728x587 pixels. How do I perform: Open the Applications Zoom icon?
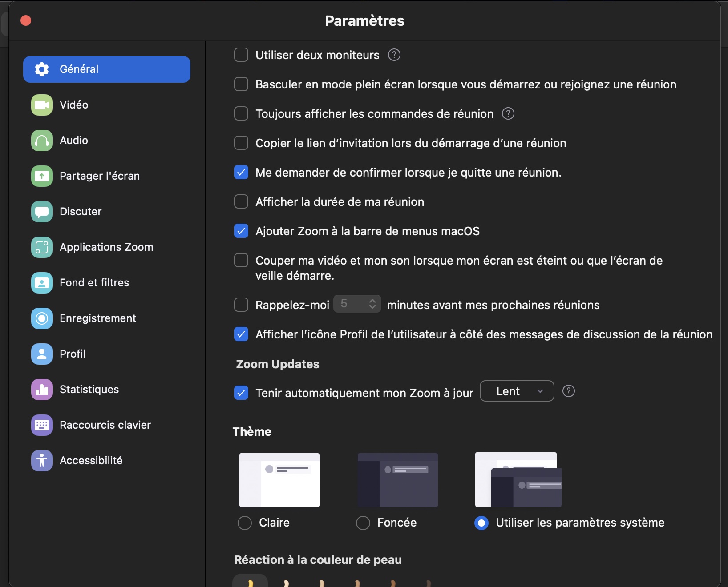(42, 247)
